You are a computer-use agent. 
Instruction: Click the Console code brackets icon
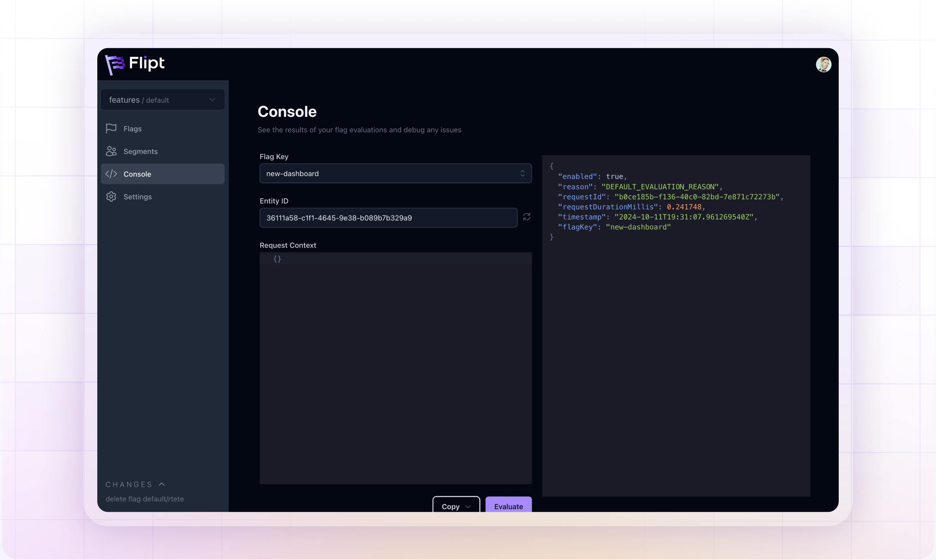pyautogui.click(x=111, y=174)
